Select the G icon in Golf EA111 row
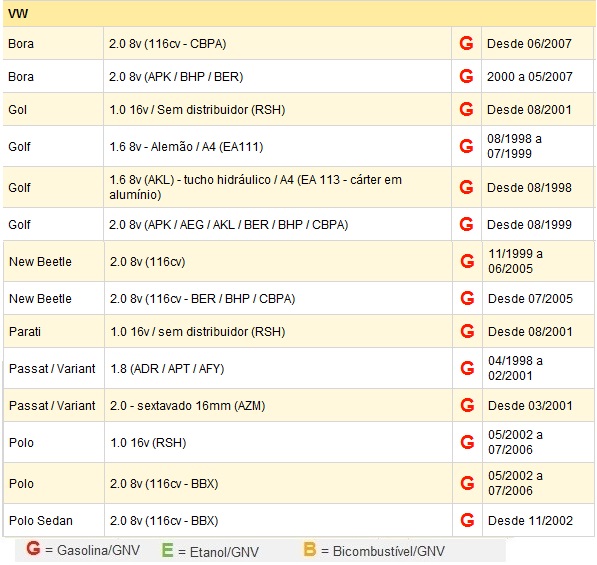 pyautogui.click(x=466, y=146)
